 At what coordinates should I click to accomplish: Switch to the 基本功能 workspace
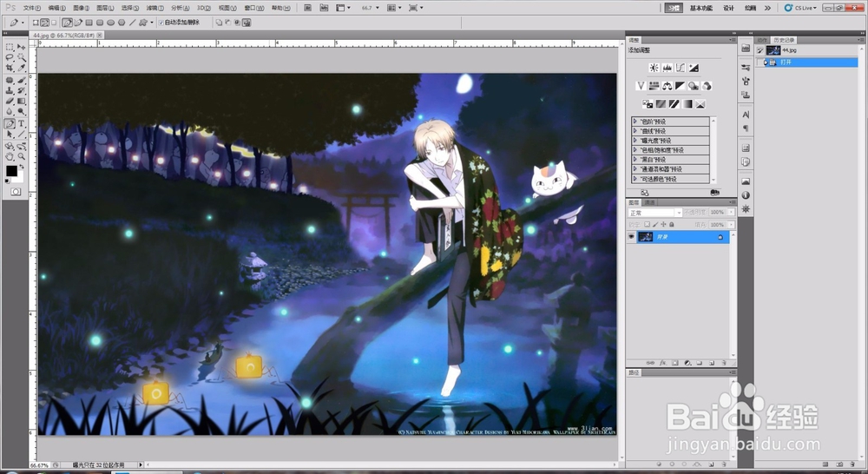click(700, 8)
